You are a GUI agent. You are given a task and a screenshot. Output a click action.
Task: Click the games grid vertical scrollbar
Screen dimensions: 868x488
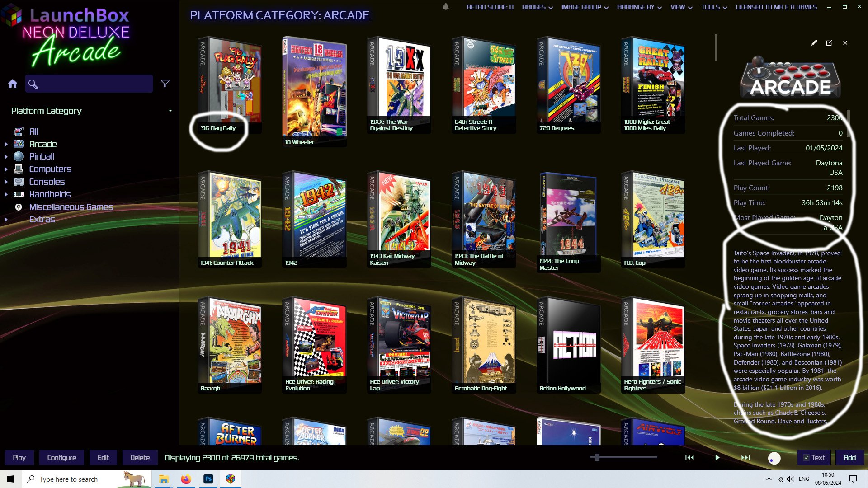coord(716,47)
